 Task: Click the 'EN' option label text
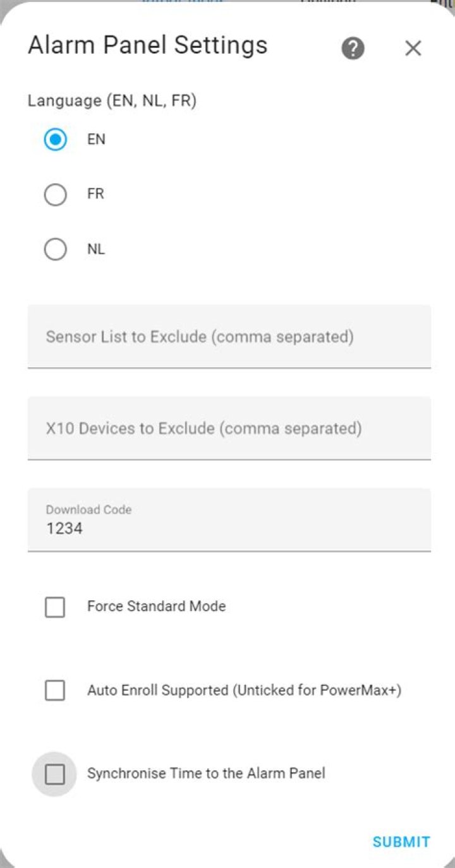coord(96,140)
